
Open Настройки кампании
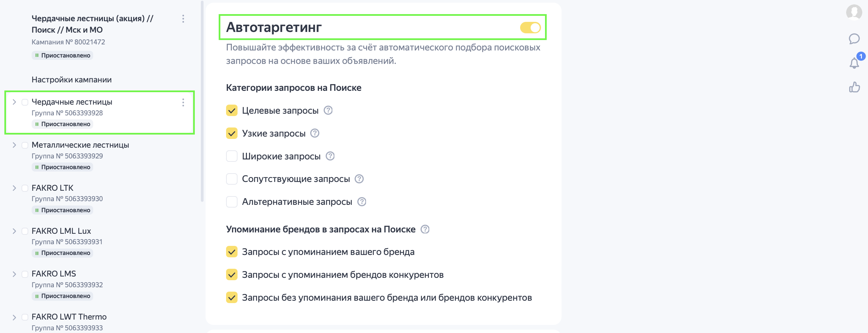coord(71,80)
